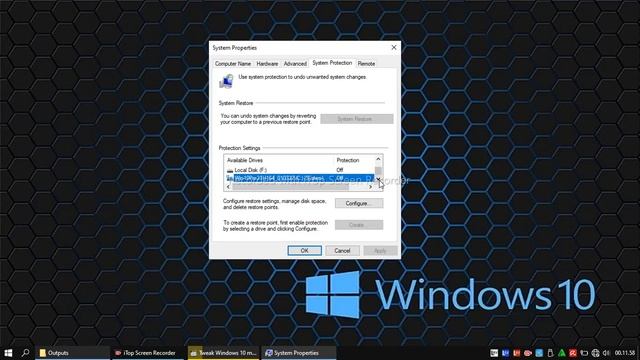Open the Advanced tab
Screen dimensions: 640x360
point(295,64)
